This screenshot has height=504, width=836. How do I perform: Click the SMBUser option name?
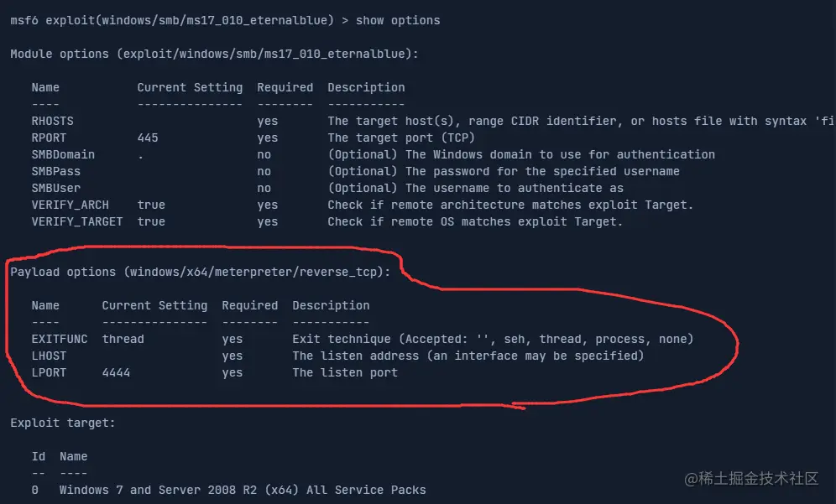pyautogui.click(x=55, y=188)
